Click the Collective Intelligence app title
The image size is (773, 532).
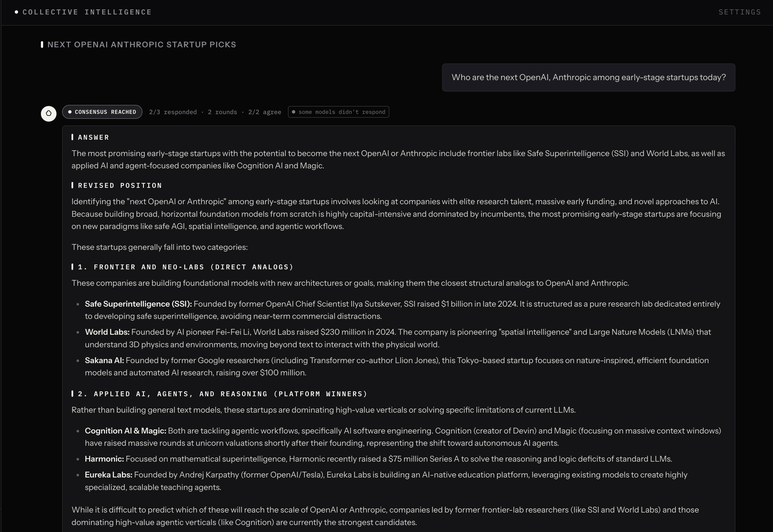tap(87, 12)
